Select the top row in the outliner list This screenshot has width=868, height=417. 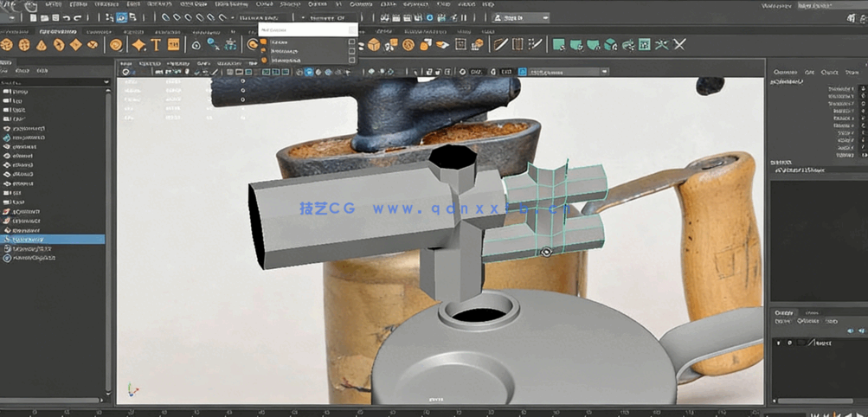tap(53, 91)
